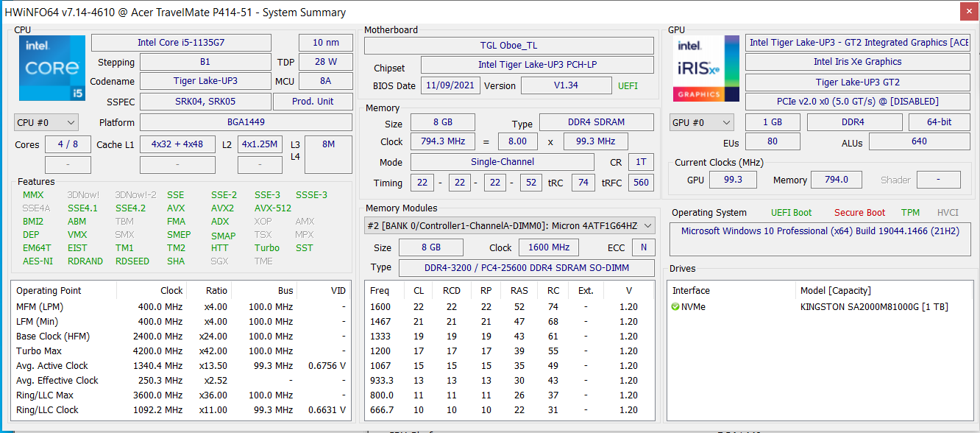Click the Secure Boot status label
This screenshot has width=980, height=433.
point(859,213)
